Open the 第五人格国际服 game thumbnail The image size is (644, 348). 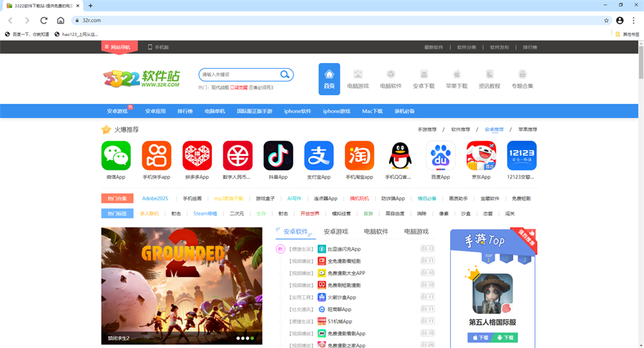coord(492,294)
